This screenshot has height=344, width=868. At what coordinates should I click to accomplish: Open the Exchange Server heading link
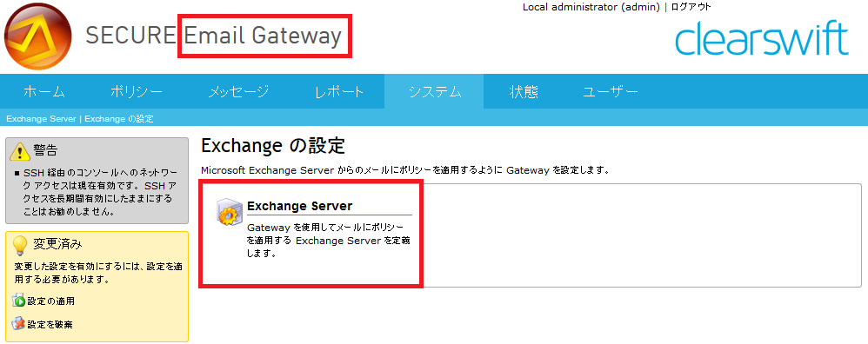pyautogui.click(x=299, y=206)
